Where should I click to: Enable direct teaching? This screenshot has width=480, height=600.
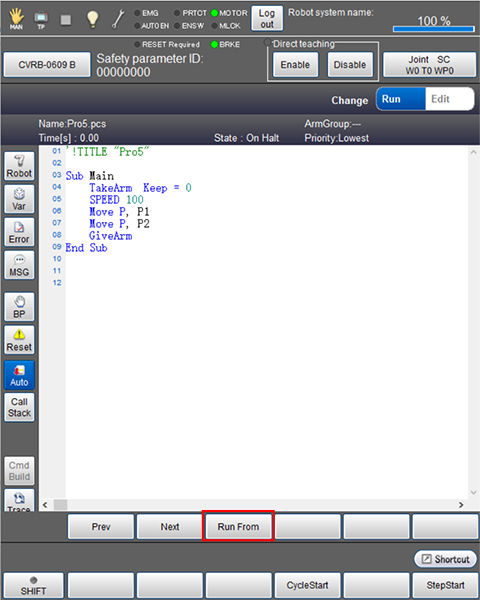pyautogui.click(x=295, y=65)
